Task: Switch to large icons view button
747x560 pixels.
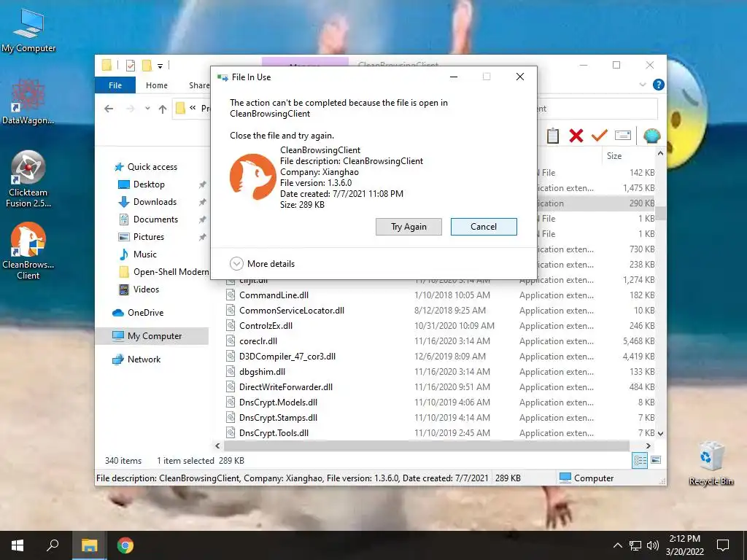Action: 656,460
